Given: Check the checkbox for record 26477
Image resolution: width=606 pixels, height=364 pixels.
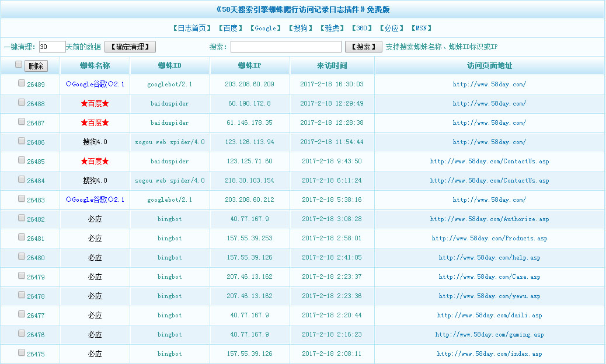Looking at the screenshot, I should coord(22,314).
